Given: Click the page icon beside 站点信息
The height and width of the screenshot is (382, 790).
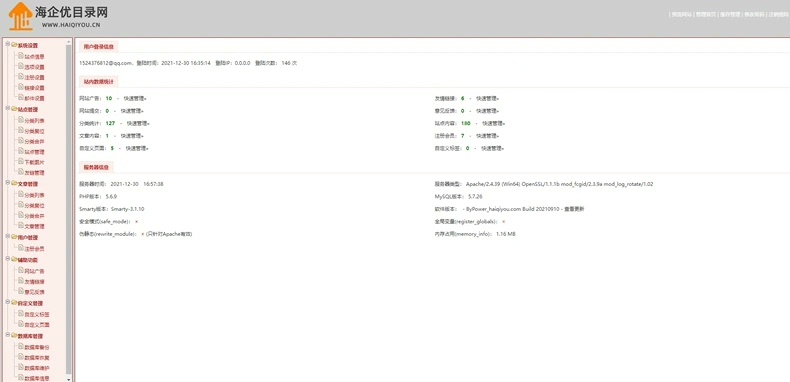Looking at the screenshot, I should [x=21, y=56].
